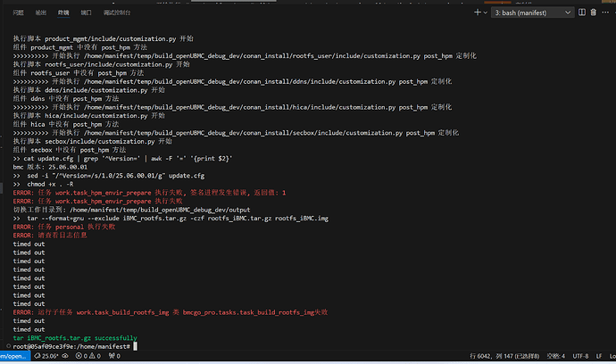Select the 终端 (Terminal) tab
Image resolution: width=616 pixels, height=364 pixels.
[63, 12]
